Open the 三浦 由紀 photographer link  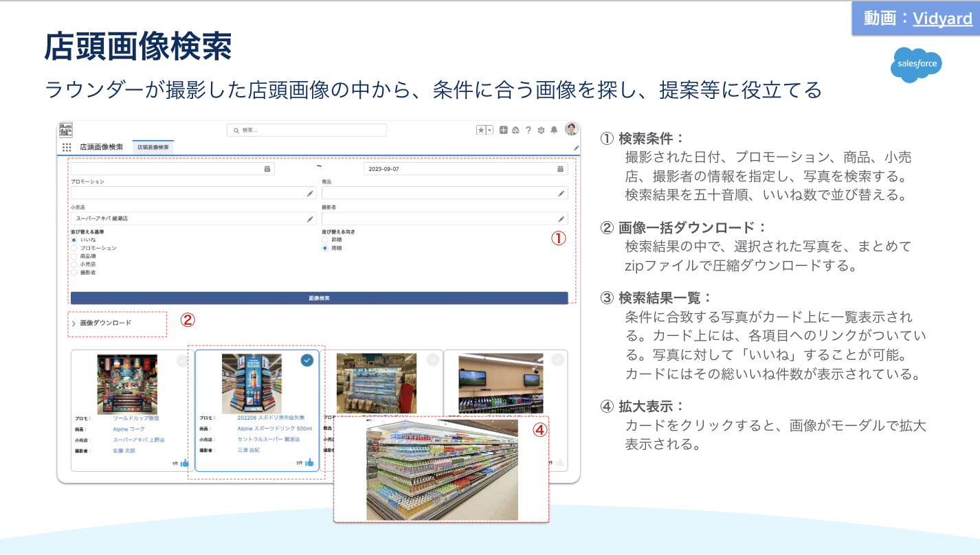click(248, 451)
